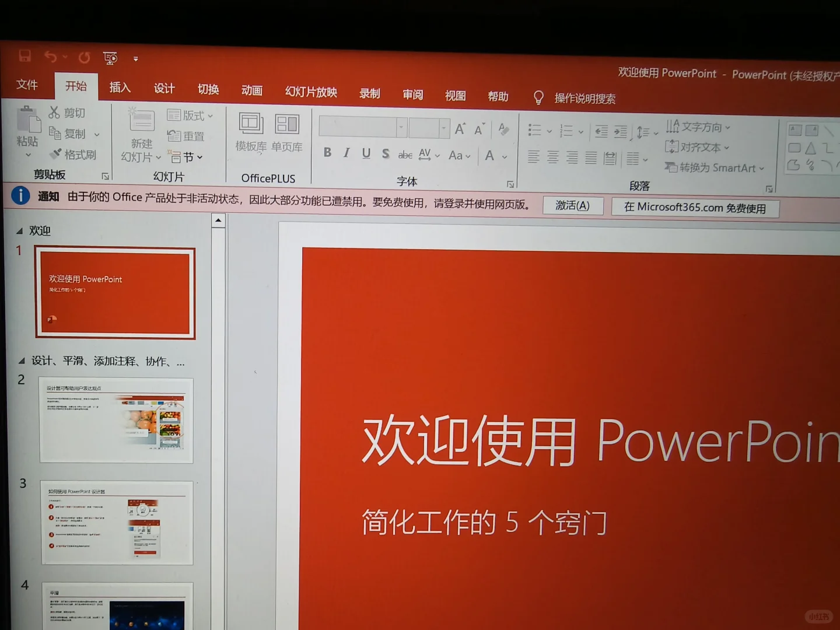Click the 激活 activation button
The image size is (840, 630).
pos(572,205)
